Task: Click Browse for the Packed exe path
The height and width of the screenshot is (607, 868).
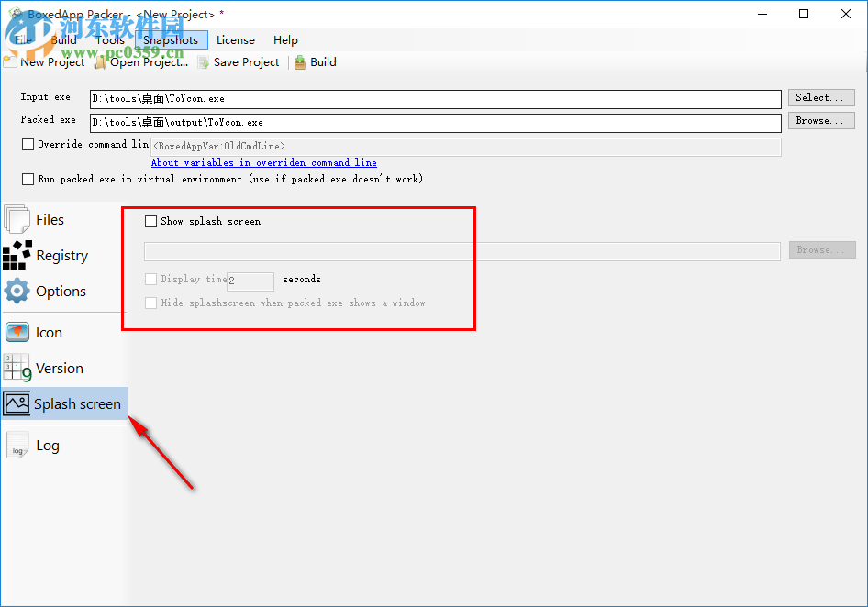Action: 820,120
